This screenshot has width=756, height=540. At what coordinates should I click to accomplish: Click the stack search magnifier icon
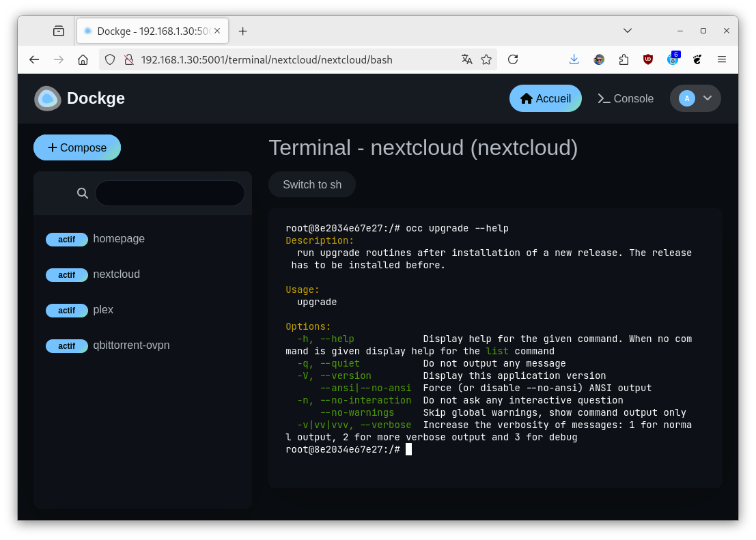point(83,193)
